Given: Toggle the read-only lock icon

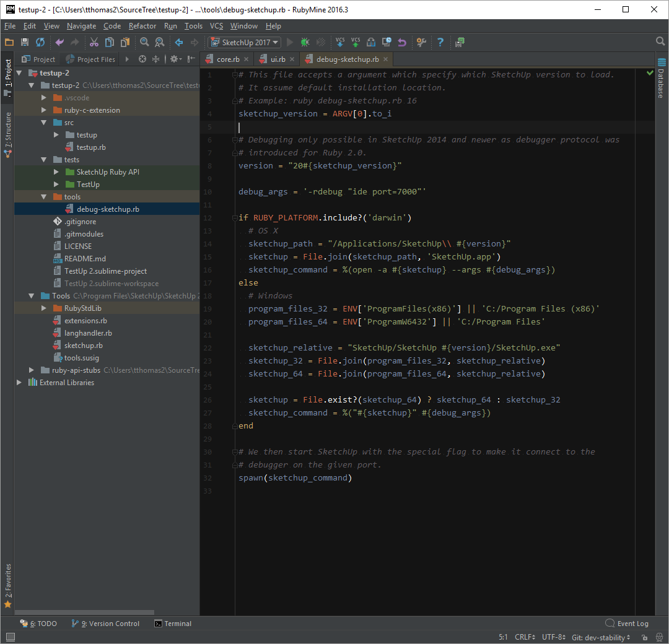Looking at the screenshot, I should pyautogui.click(x=645, y=637).
